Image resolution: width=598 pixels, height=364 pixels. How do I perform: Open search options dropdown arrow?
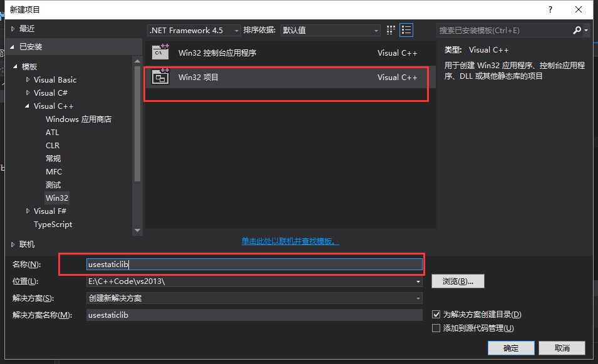click(x=586, y=30)
